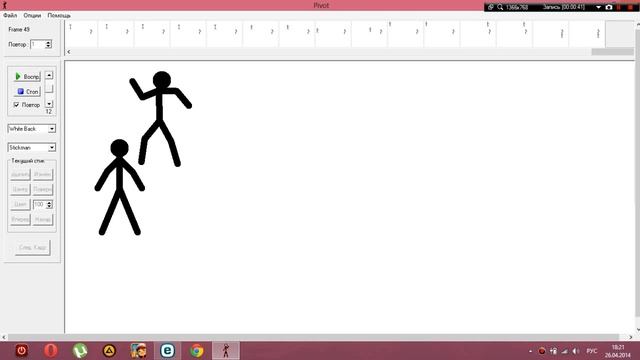Viewport: 640px width, 360px height.
Task: Click the recorder magnifier zoom icon
Action: [x=500, y=7]
